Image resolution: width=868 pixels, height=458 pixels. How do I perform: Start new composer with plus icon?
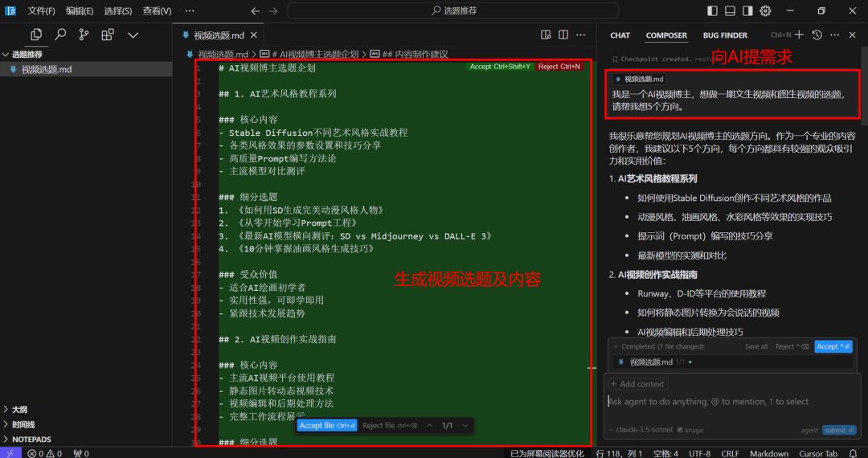pos(800,35)
